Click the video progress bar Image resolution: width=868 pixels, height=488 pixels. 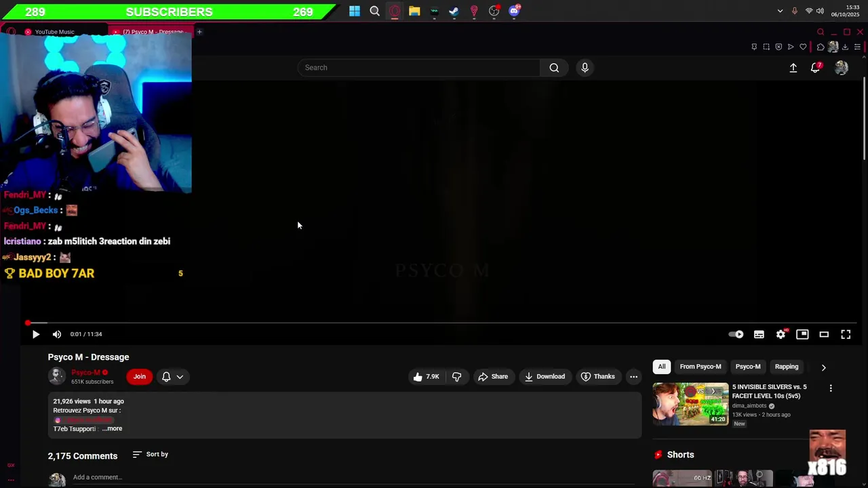point(441,323)
